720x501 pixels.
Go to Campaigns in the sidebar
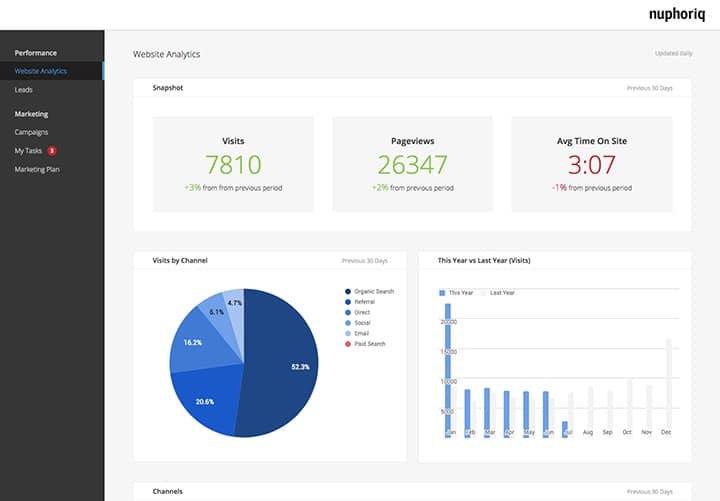tap(31, 132)
